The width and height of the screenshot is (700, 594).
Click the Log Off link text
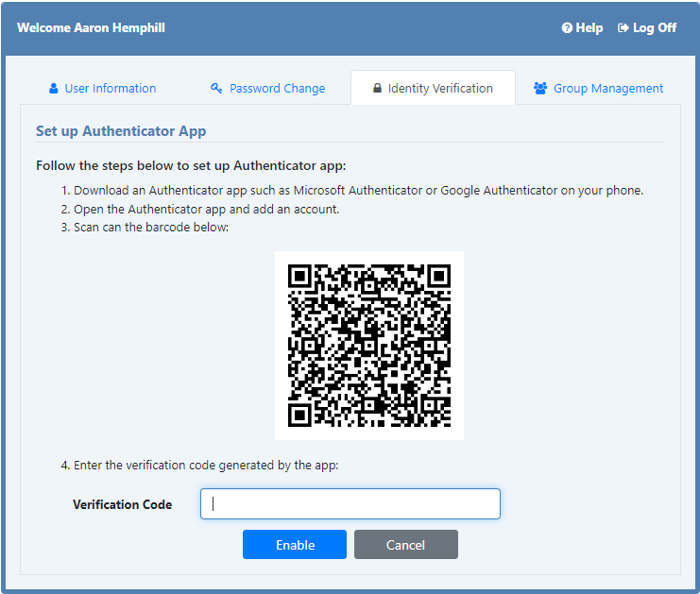click(x=655, y=28)
